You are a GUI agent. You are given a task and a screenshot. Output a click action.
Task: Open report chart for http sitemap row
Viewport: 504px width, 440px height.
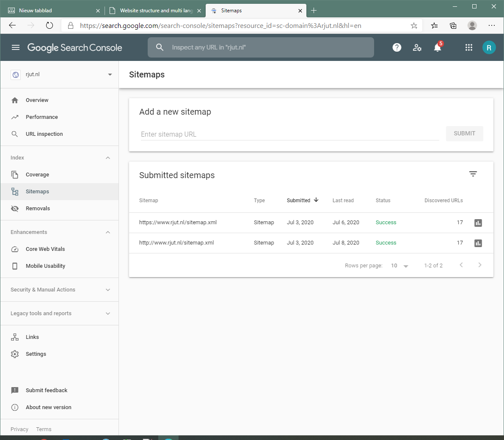click(478, 243)
